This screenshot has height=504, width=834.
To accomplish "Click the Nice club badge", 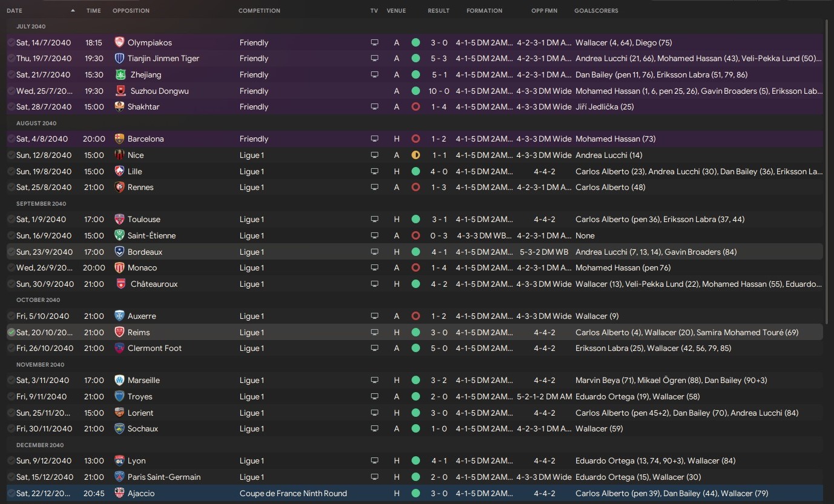I will point(119,155).
